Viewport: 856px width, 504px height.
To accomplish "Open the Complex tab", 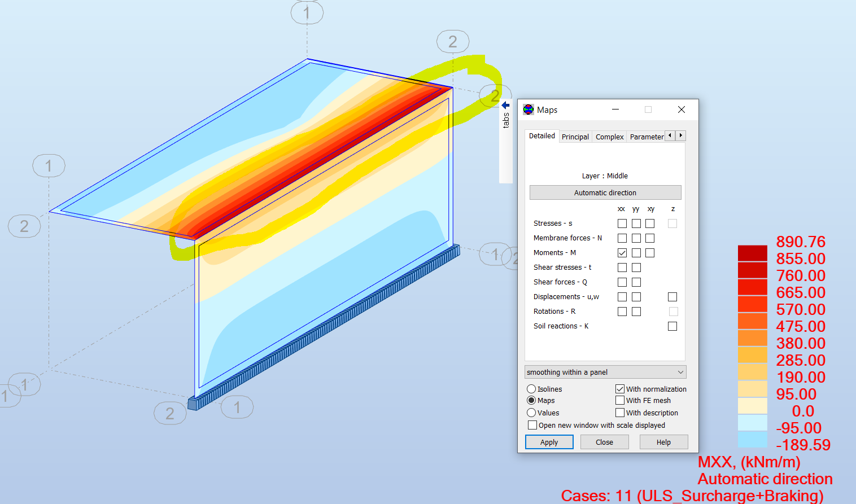I will tap(609, 136).
